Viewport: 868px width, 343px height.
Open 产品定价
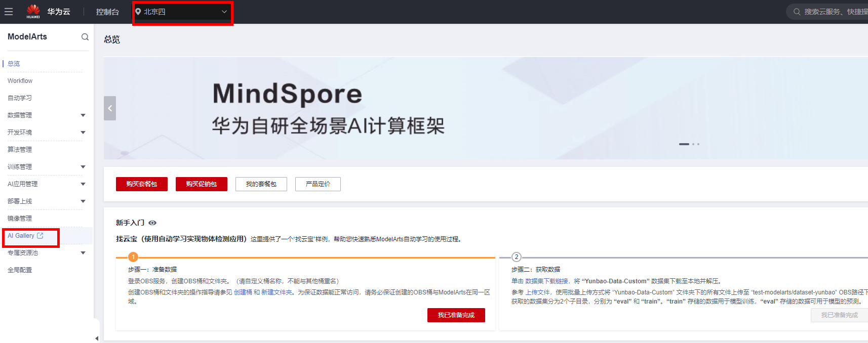point(318,184)
